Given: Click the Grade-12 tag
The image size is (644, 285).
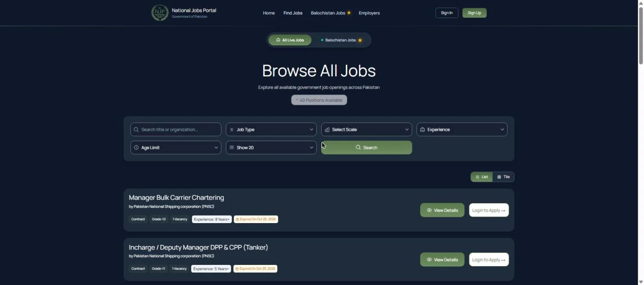Looking at the screenshot, I should click(159, 219).
